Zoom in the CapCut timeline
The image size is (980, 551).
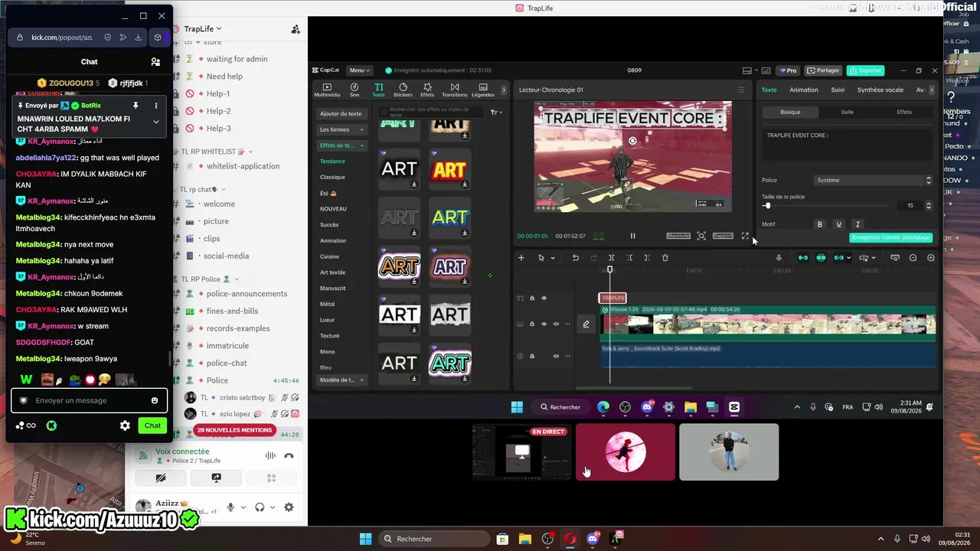point(931,258)
